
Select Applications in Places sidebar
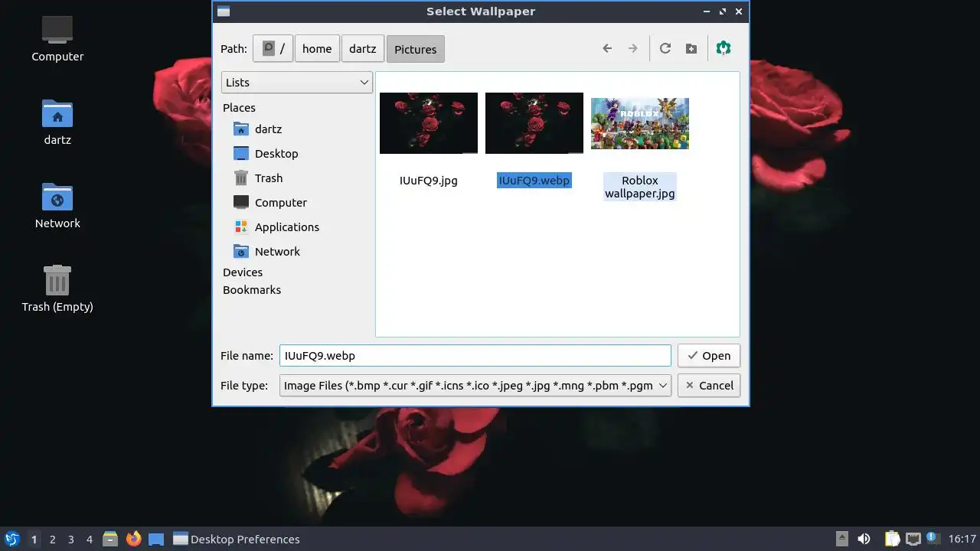(x=286, y=227)
